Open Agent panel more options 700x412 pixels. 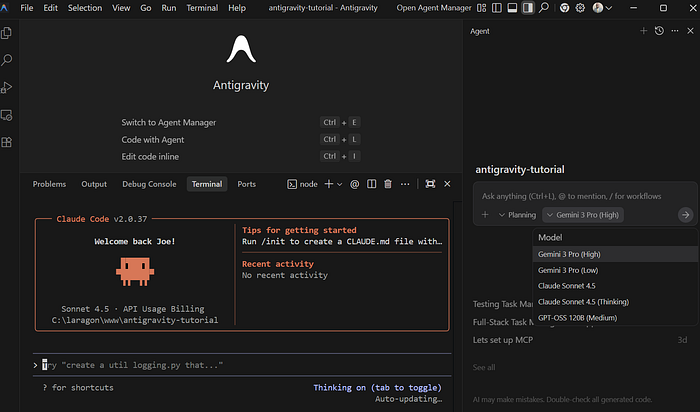(675, 31)
